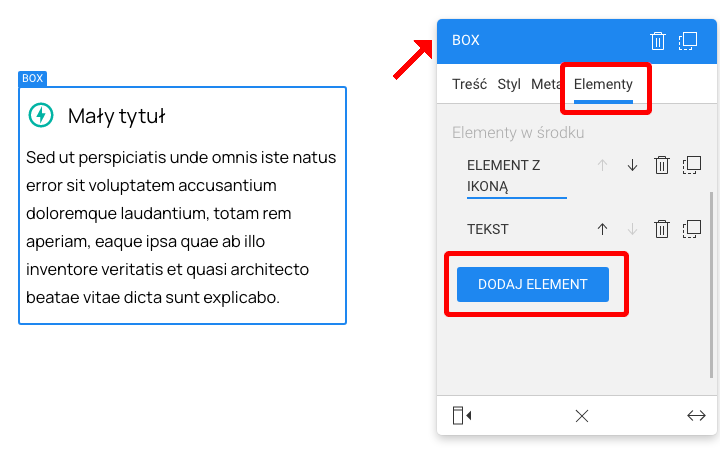Duplicate the ELEMENT Z IKONĄ entry
This screenshot has width=720, height=461.
pos(691,166)
